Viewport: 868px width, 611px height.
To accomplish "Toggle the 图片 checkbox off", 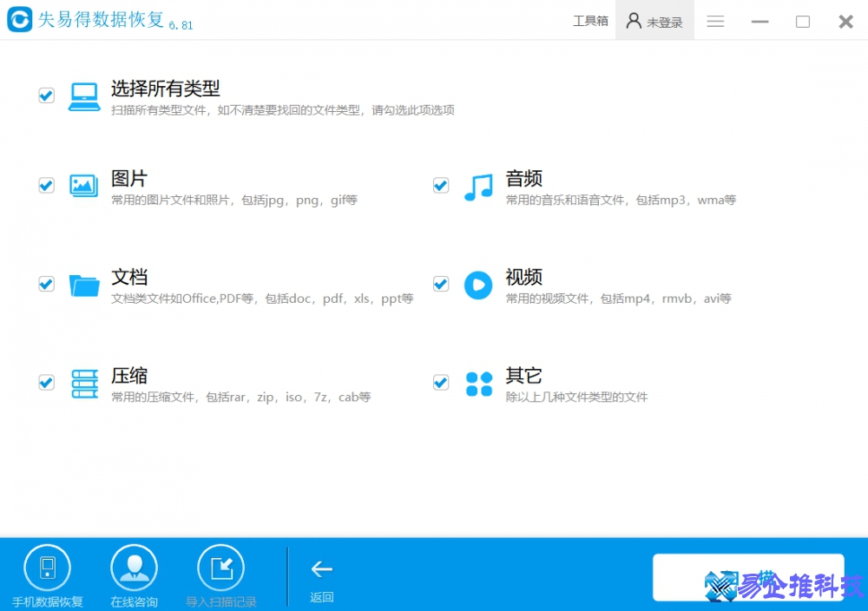I will coord(46,185).
